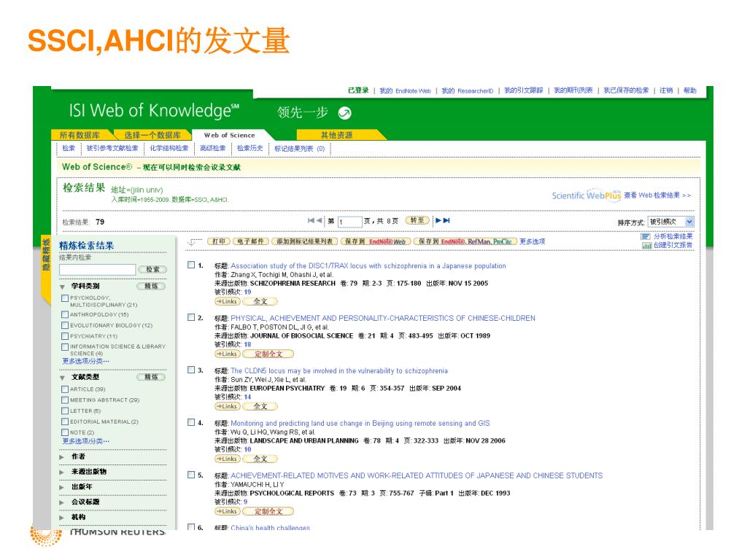
Task: Expand the 来源出版物 refine section
Action: [x=61, y=472]
